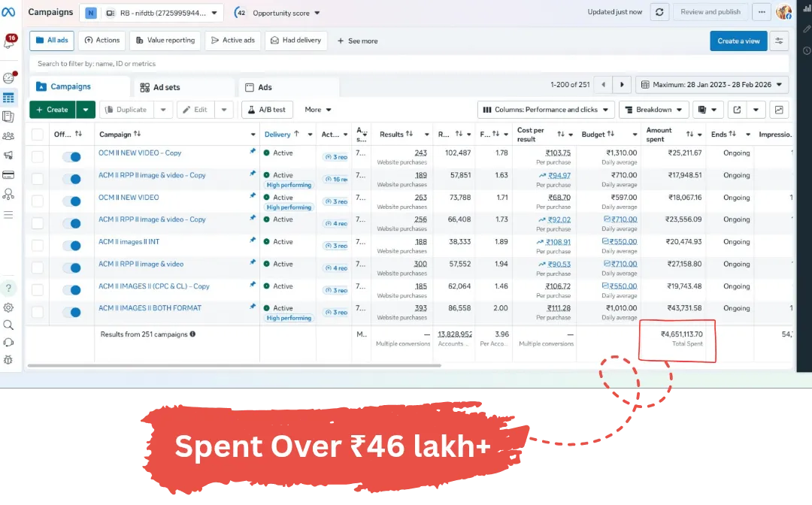Open Duplicate dropdown arrow
The image size is (812, 505).
(163, 110)
